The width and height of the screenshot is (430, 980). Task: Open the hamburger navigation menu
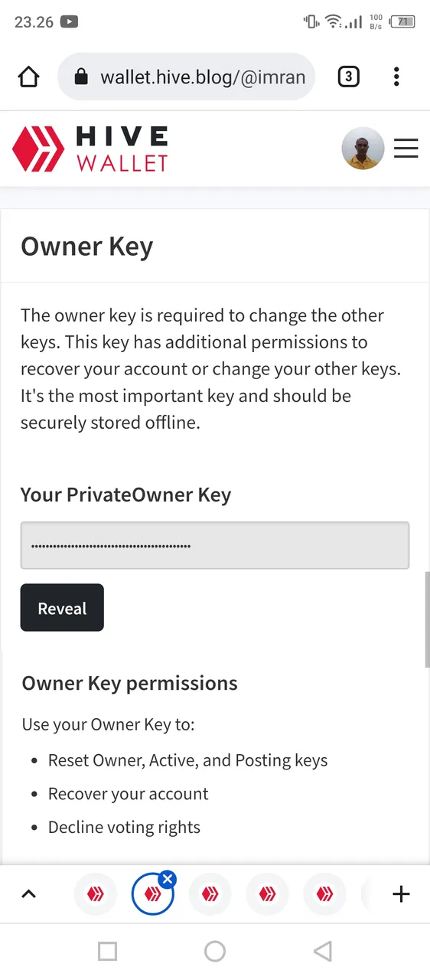click(406, 149)
